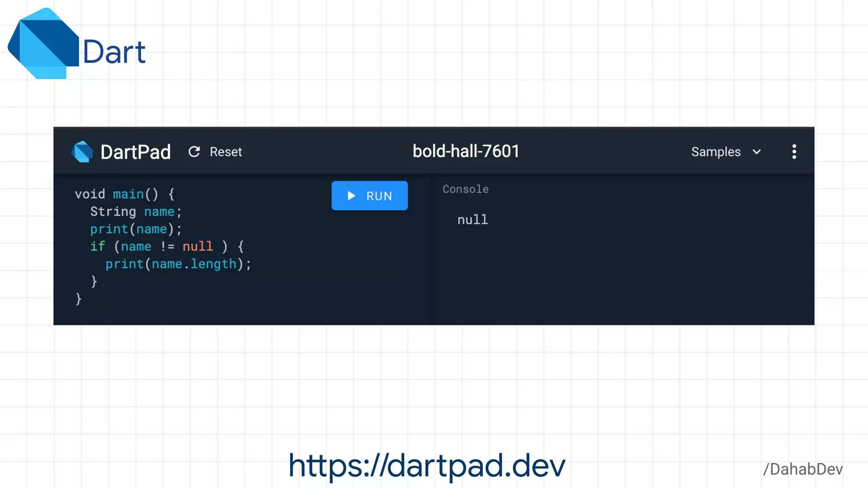
Task: Select the pad name bold-hall-7601
Action: (x=466, y=151)
